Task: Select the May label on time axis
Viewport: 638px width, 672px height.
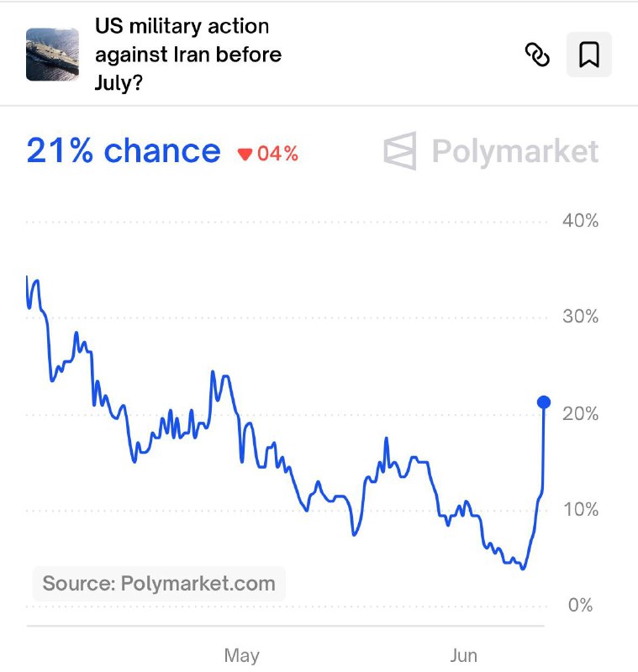Action: coord(241,656)
